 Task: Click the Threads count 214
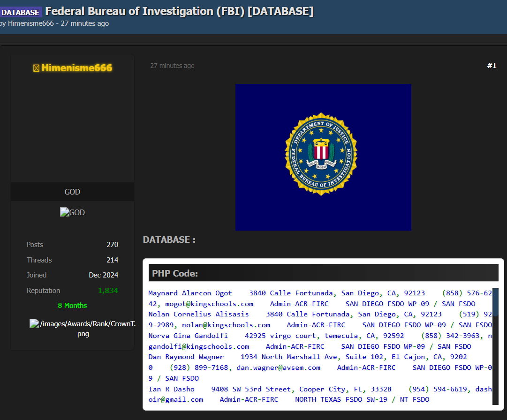[112, 260]
